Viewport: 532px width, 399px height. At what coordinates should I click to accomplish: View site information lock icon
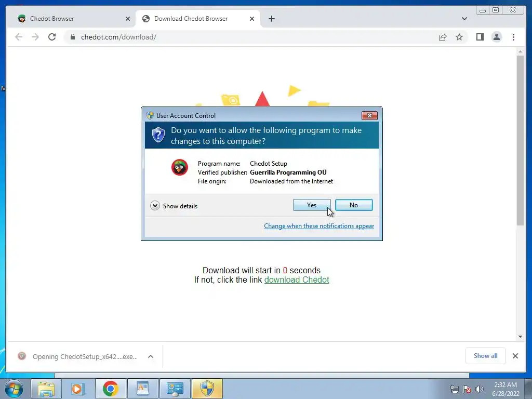tap(73, 37)
